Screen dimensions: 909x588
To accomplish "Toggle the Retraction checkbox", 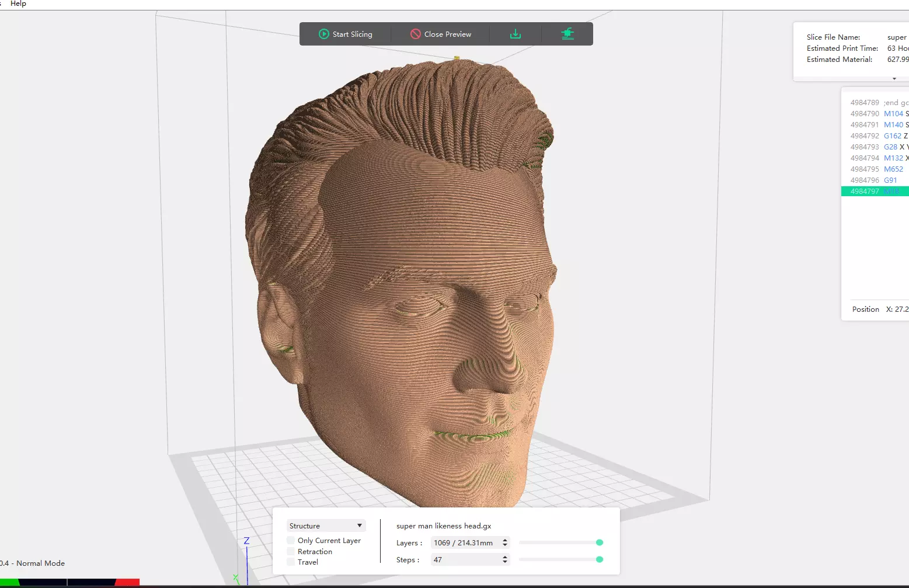I will (x=291, y=551).
